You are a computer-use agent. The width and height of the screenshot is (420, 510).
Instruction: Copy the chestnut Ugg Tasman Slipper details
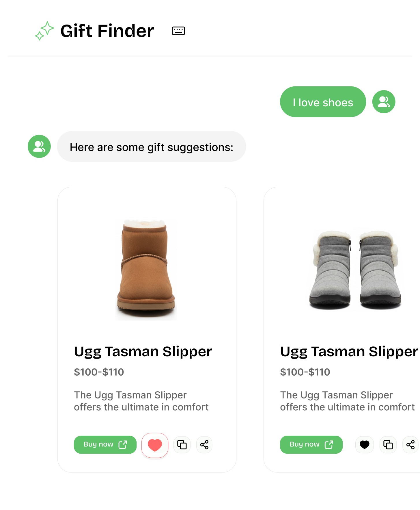[x=182, y=445]
